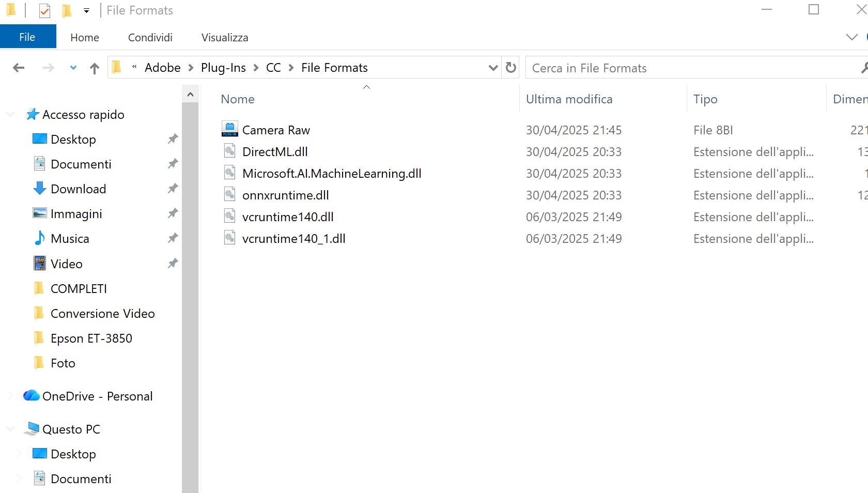Click Accesso rapido in navigation pane
Image resolution: width=868 pixels, height=493 pixels.
tap(83, 115)
